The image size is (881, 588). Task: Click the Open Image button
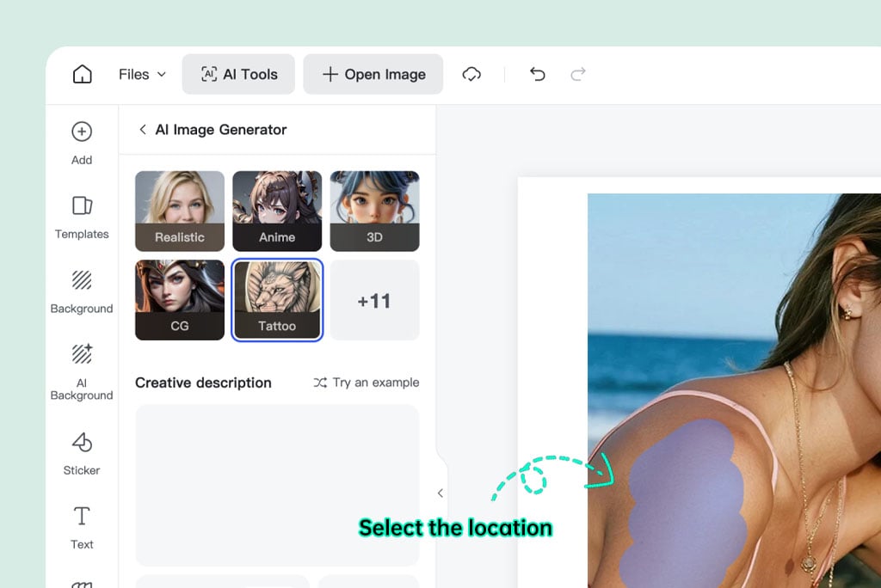pos(373,74)
